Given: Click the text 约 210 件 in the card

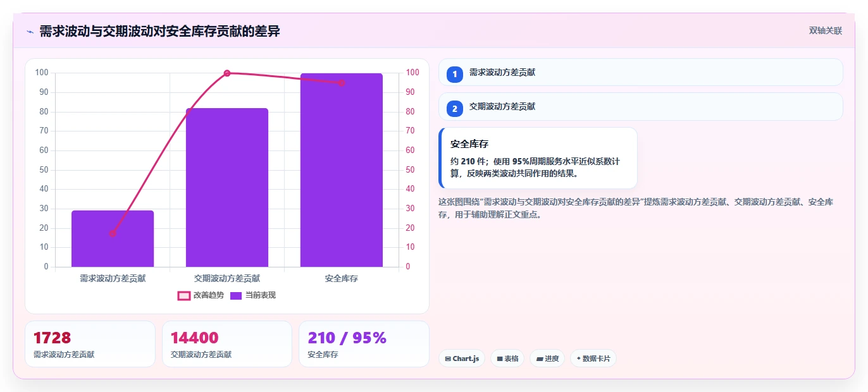Looking at the screenshot, I should point(467,161).
